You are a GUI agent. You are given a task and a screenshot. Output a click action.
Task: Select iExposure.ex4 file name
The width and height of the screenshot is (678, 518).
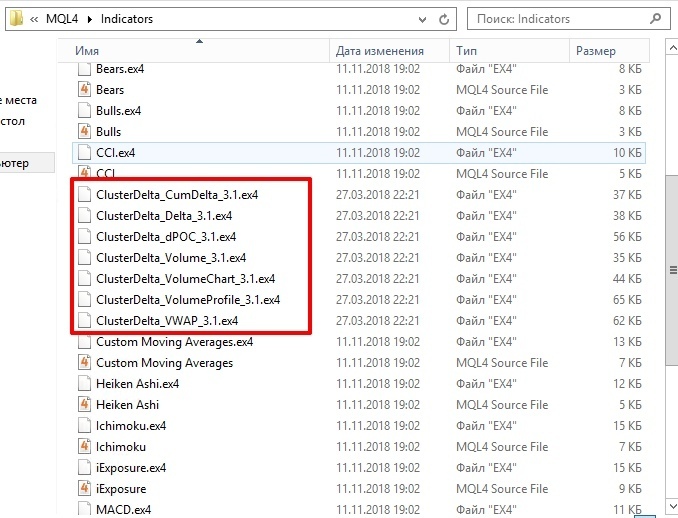(131, 467)
